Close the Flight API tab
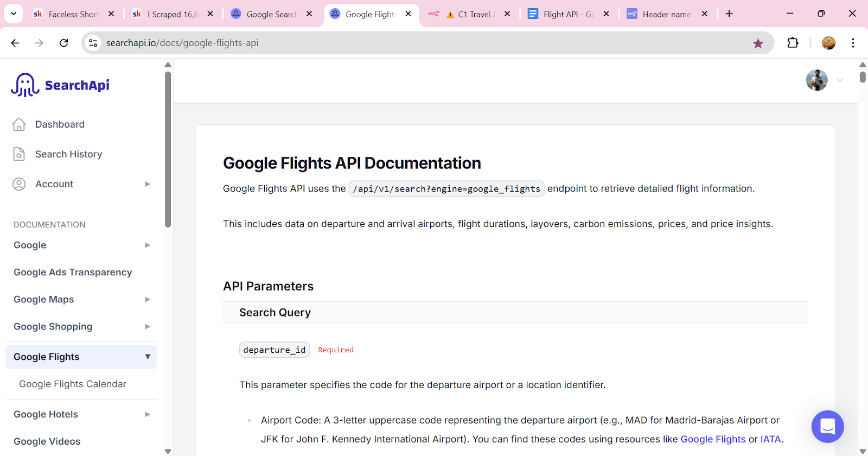This screenshot has height=456, width=868. [x=606, y=14]
